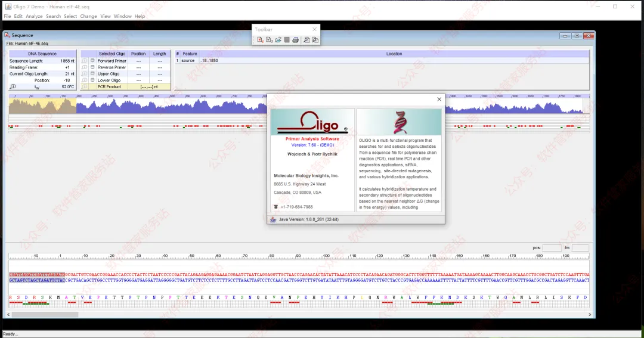Click the gray save icon in Toolbar
Image resolution: width=644 pixels, height=338 pixels.
click(287, 40)
